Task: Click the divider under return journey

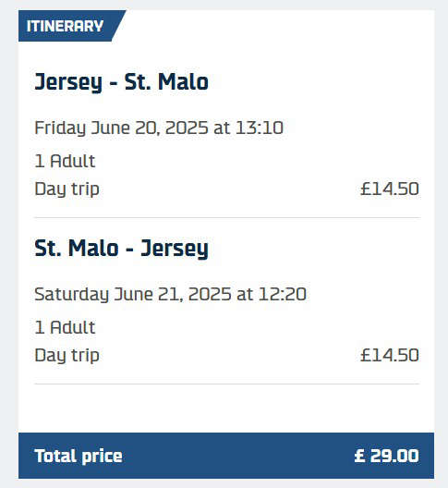Action: click(227, 384)
